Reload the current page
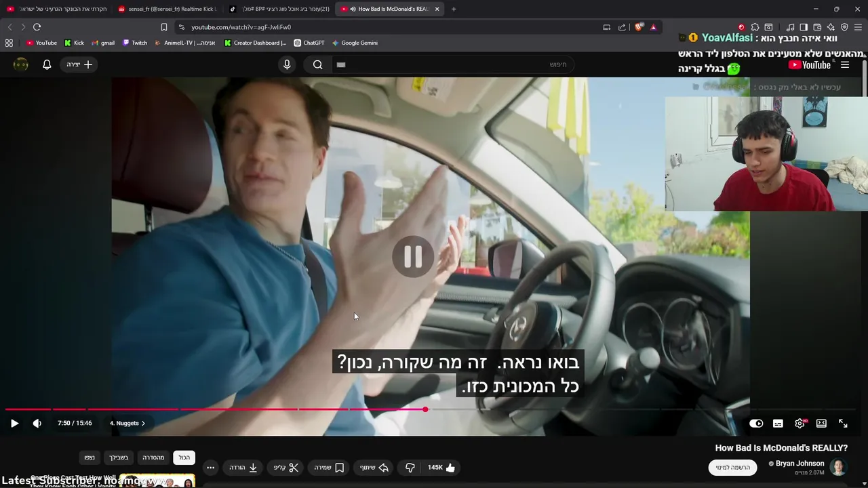 pos(37,27)
